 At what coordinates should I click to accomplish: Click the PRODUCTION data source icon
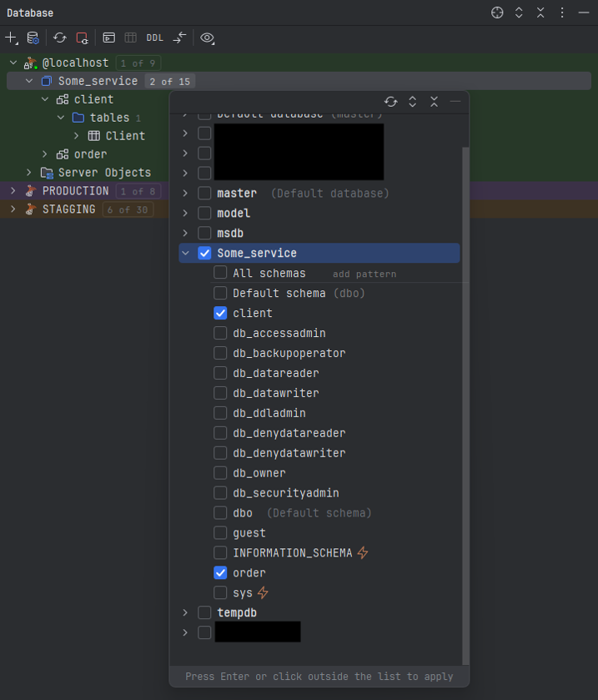(30, 191)
